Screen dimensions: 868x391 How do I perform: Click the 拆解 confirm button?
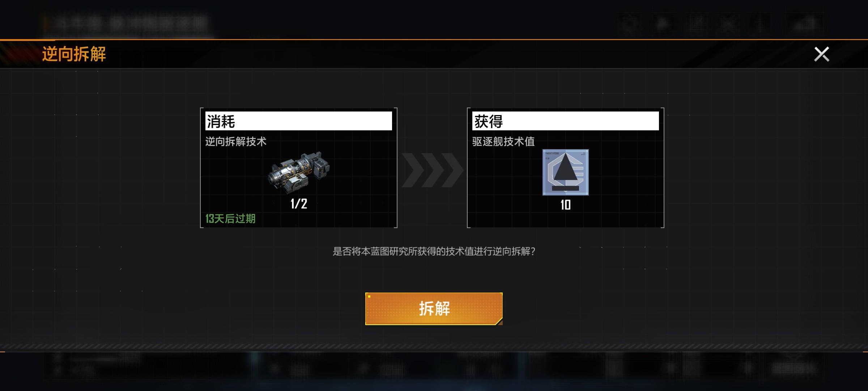434,308
